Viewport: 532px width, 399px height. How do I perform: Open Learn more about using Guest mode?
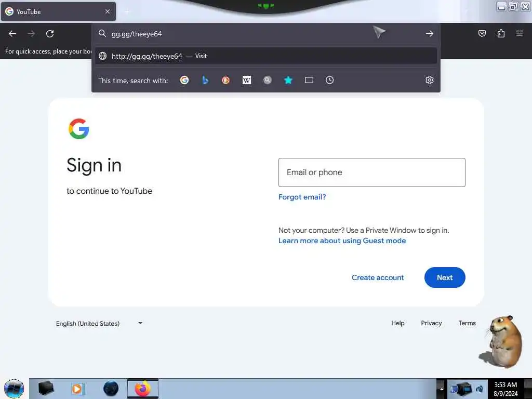[x=342, y=241]
